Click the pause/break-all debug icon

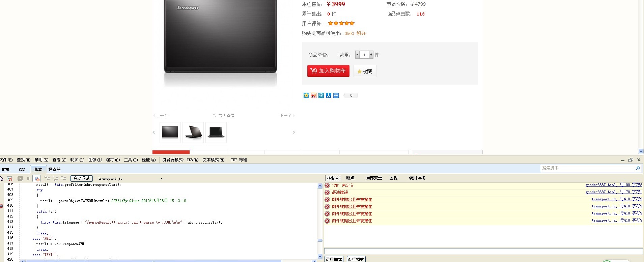coord(28,178)
